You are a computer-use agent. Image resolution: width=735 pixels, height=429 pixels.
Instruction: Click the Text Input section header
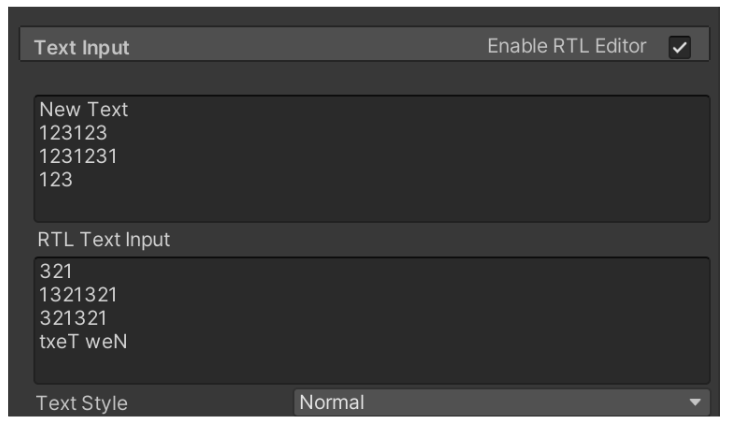[82, 47]
